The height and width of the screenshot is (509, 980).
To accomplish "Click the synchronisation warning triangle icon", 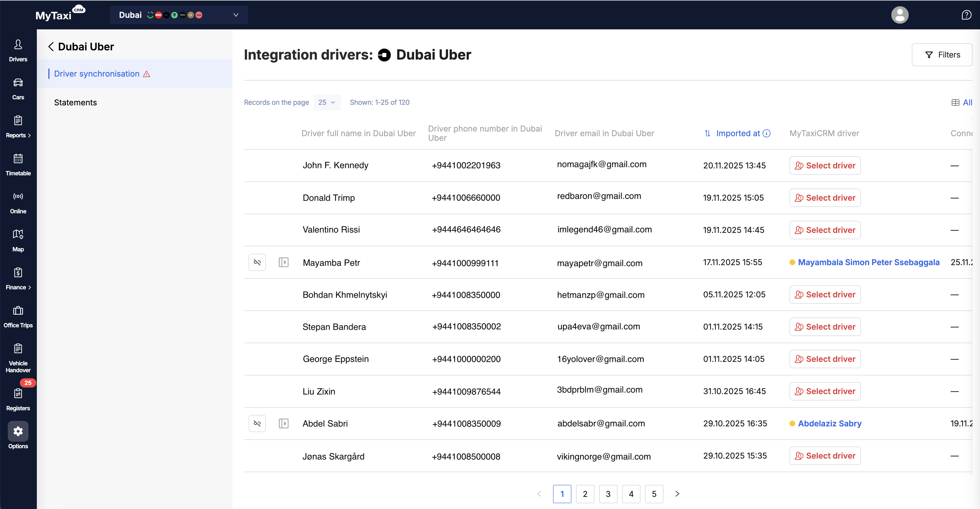I will [x=146, y=74].
